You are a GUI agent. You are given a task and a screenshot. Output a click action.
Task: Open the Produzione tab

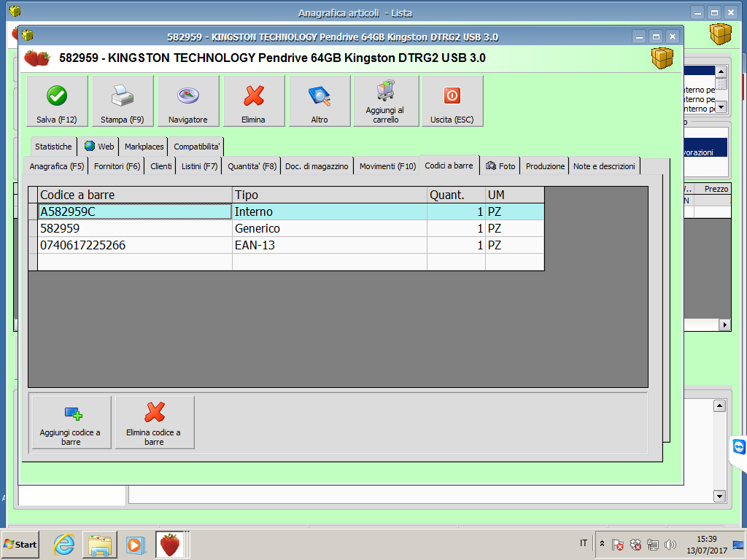click(x=545, y=166)
